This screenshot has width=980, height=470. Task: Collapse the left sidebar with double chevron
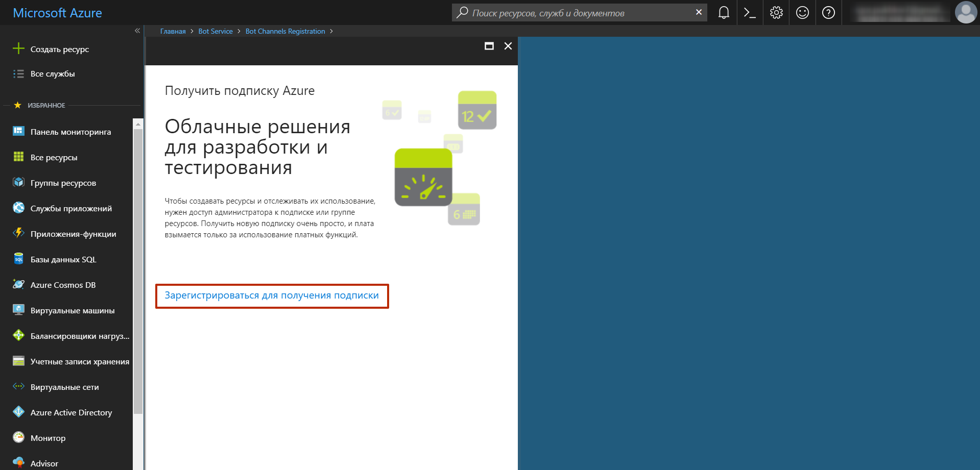click(137, 31)
